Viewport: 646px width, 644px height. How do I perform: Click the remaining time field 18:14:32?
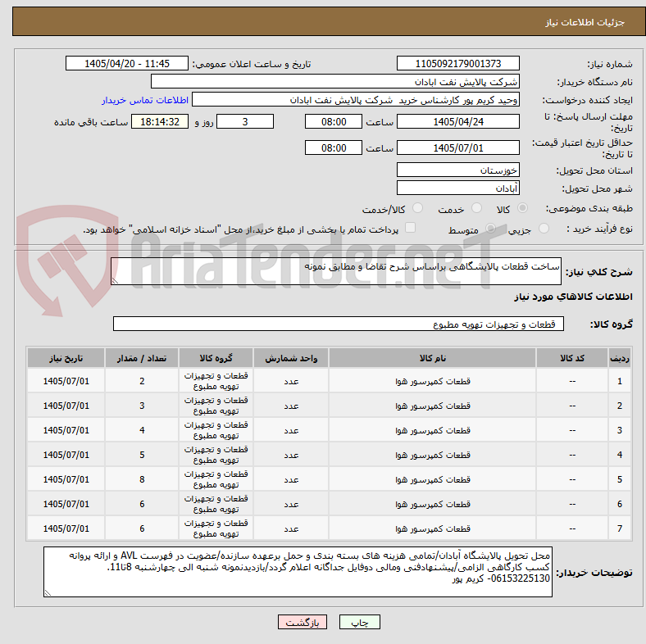coord(160,121)
